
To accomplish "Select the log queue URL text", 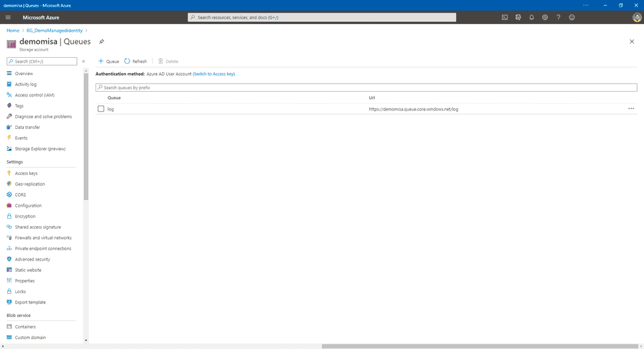I will pyautogui.click(x=413, y=109).
